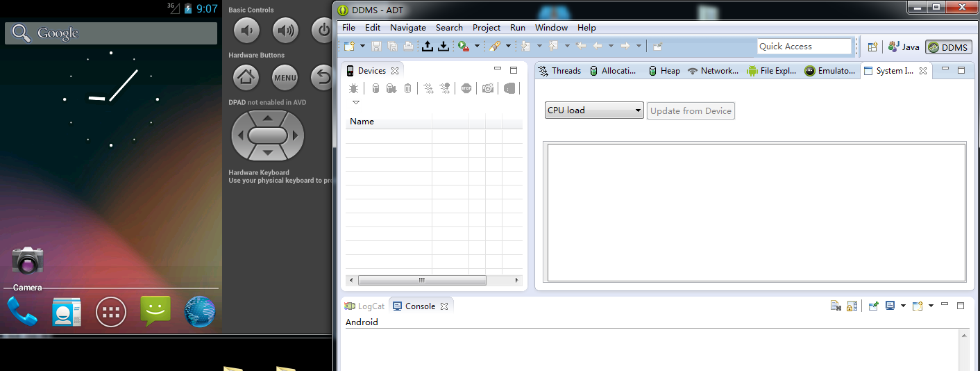The width and height of the screenshot is (980, 371).
Task: Switch to the LogCat tab
Action: (x=364, y=306)
